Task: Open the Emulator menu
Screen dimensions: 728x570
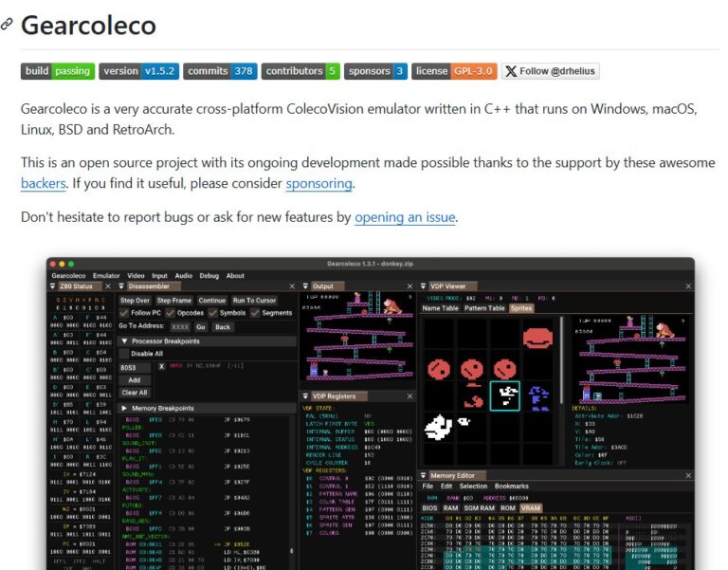Action: (x=106, y=275)
